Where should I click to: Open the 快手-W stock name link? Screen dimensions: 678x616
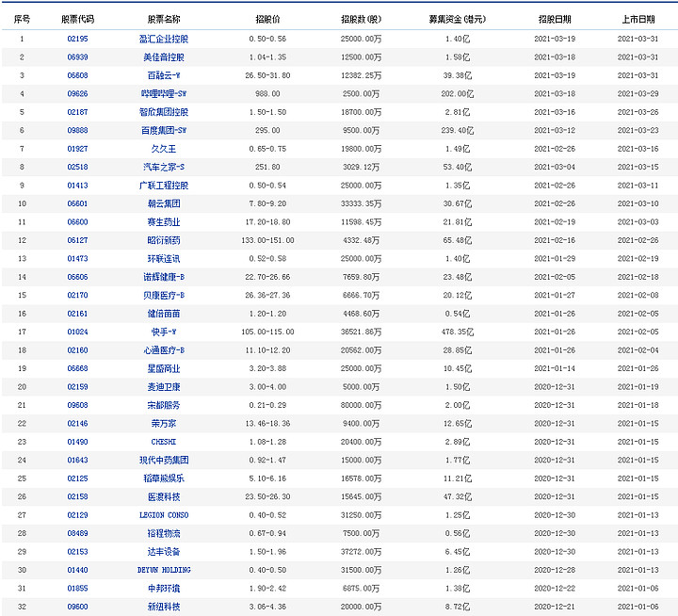click(164, 332)
